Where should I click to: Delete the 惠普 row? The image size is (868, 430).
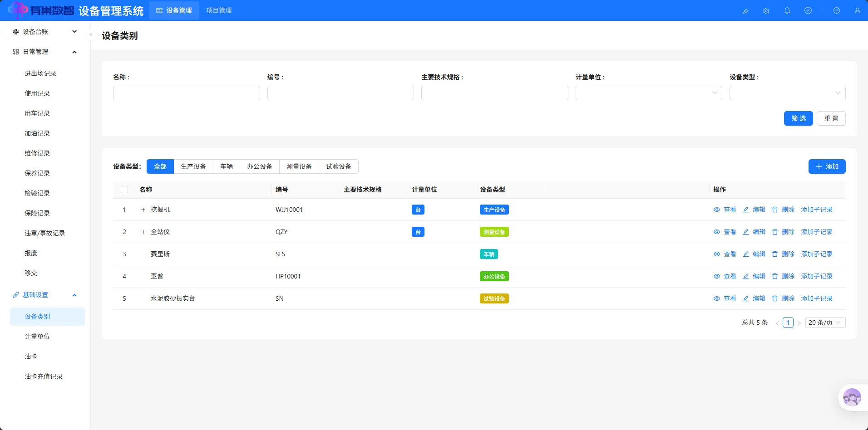click(783, 276)
